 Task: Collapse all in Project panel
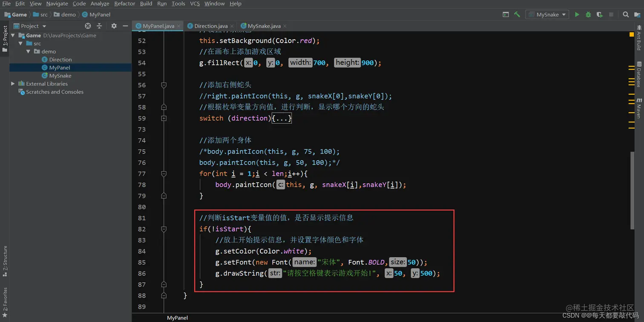(x=99, y=26)
